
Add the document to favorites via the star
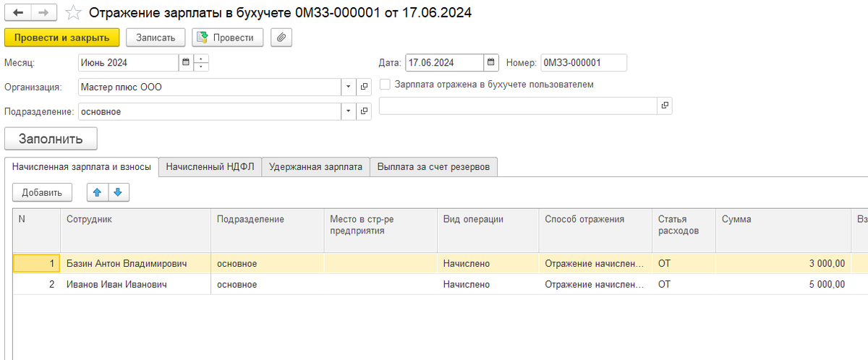73,12
